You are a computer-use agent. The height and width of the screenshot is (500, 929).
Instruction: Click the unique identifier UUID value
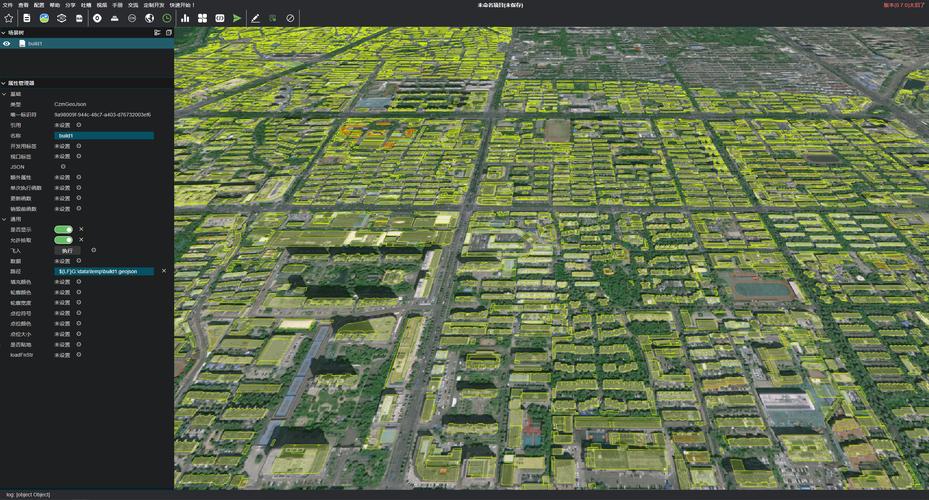(x=102, y=115)
